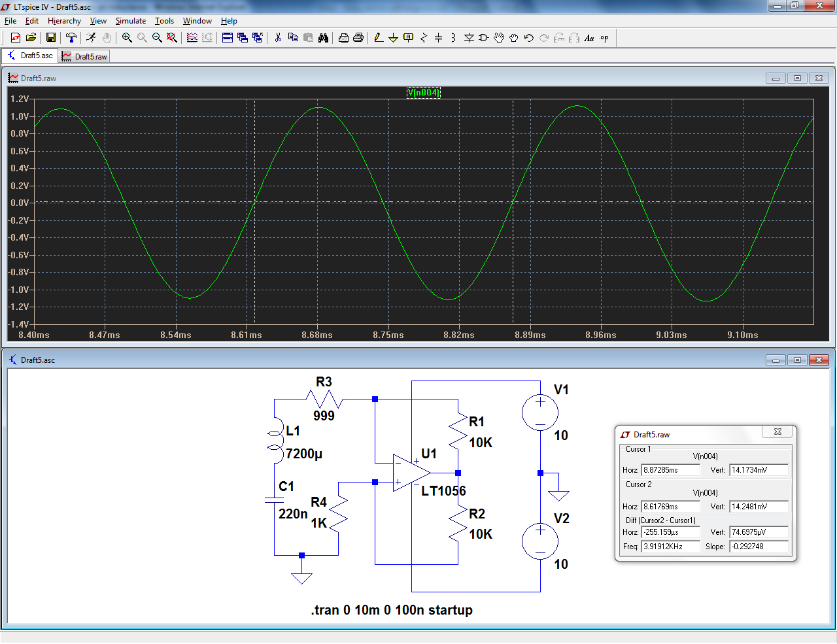The width and height of the screenshot is (837, 644).
Task: Click the Run simulation icon
Action: pyautogui.click(x=91, y=38)
